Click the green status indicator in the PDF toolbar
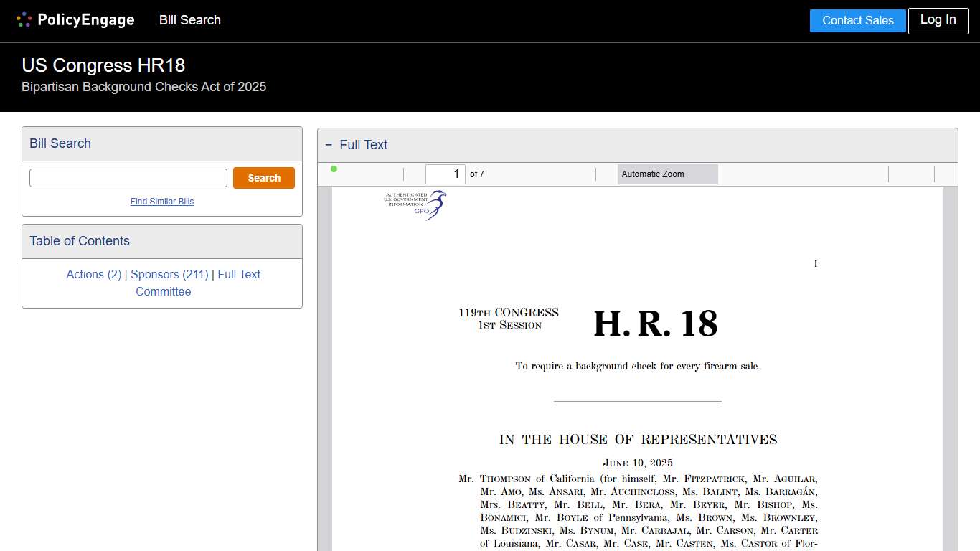 coord(334,169)
